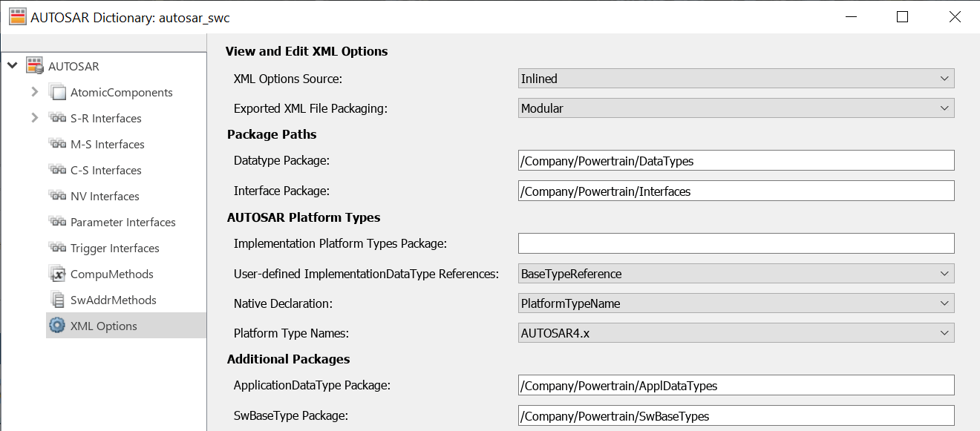This screenshot has width=980, height=431.
Task: Click the AUTOSAR root node icon
Action: [x=35, y=66]
